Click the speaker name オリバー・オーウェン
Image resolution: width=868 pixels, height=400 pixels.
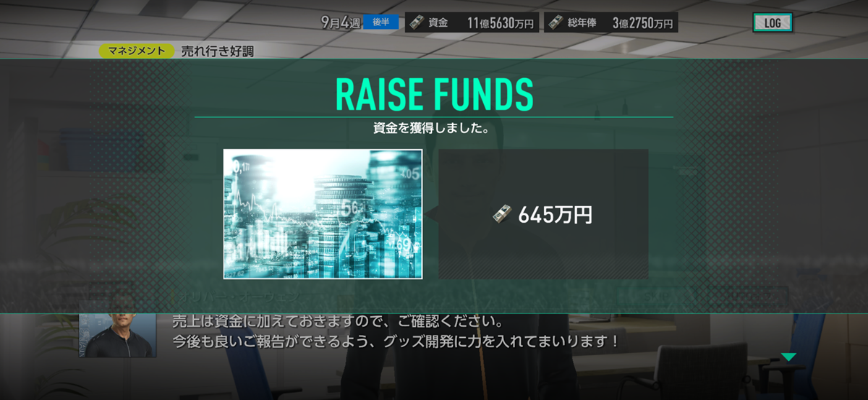coord(239,297)
